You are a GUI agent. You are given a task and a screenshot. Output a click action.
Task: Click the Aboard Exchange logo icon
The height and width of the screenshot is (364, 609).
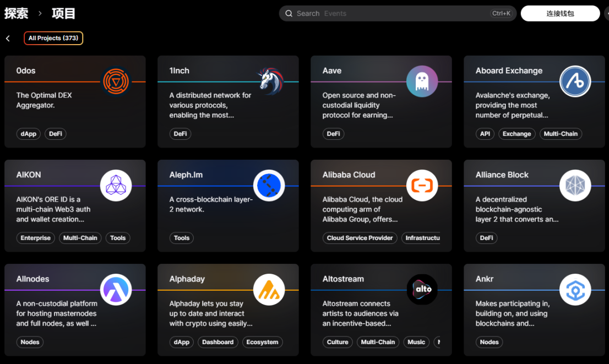point(575,82)
